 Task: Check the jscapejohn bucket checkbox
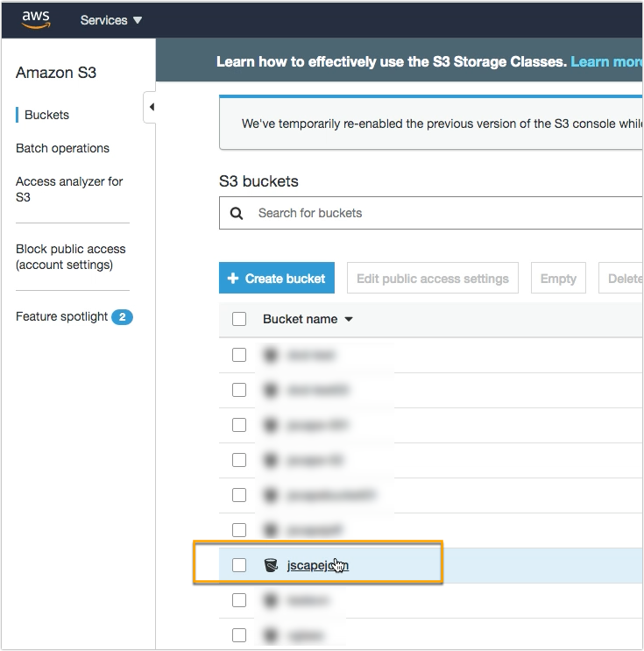pos(239,565)
